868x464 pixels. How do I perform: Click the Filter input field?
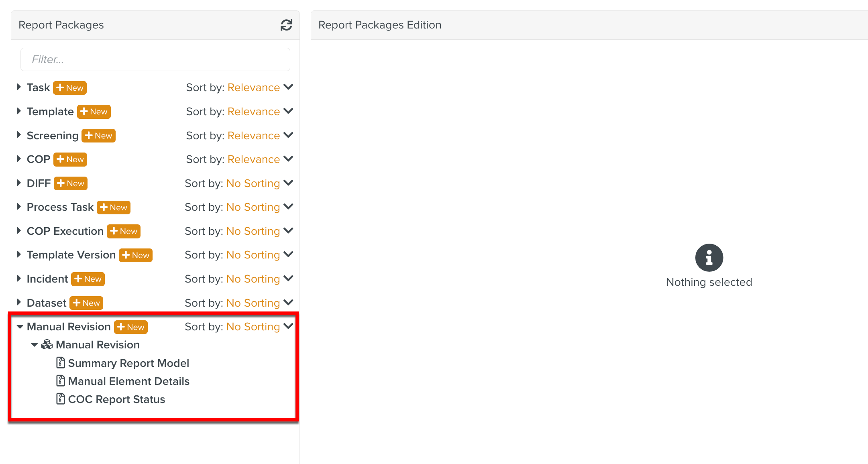click(155, 59)
